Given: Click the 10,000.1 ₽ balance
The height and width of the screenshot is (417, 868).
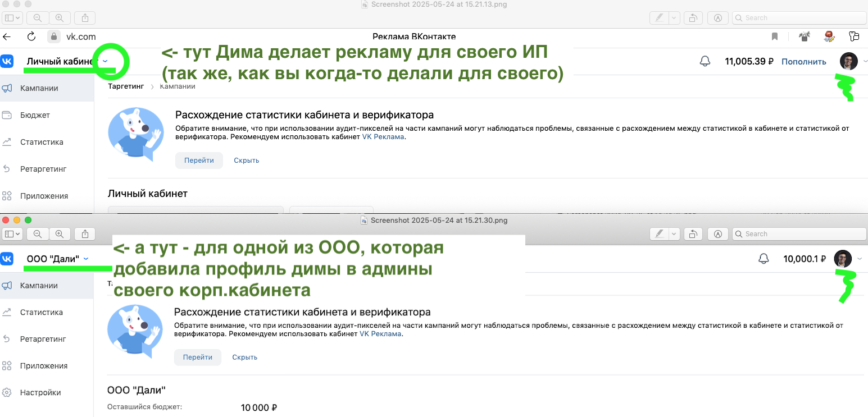Looking at the screenshot, I should pyautogui.click(x=805, y=259).
